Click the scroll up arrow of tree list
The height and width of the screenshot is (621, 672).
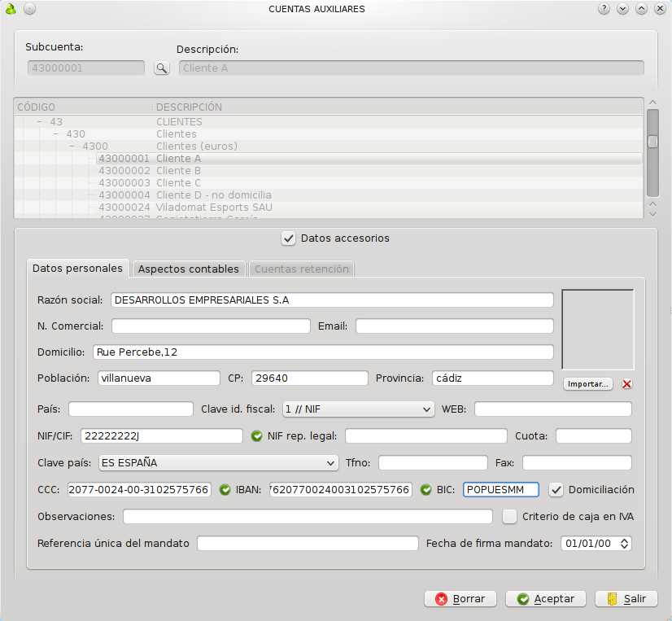[652, 103]
